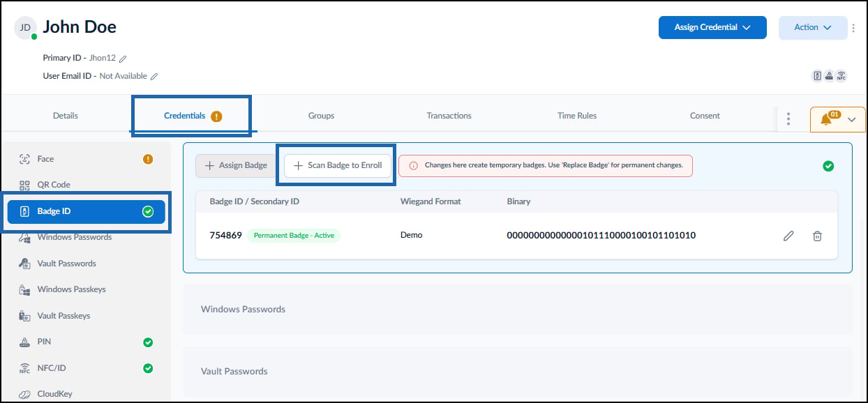Select Vault Passkeys in the sidebar

[x=86, y=316]
